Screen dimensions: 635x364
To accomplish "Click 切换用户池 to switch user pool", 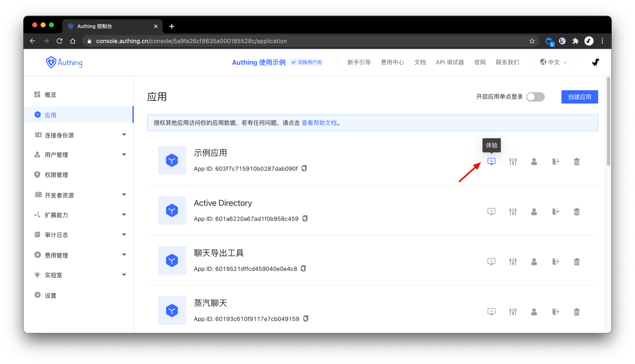I will coord(307,62).
